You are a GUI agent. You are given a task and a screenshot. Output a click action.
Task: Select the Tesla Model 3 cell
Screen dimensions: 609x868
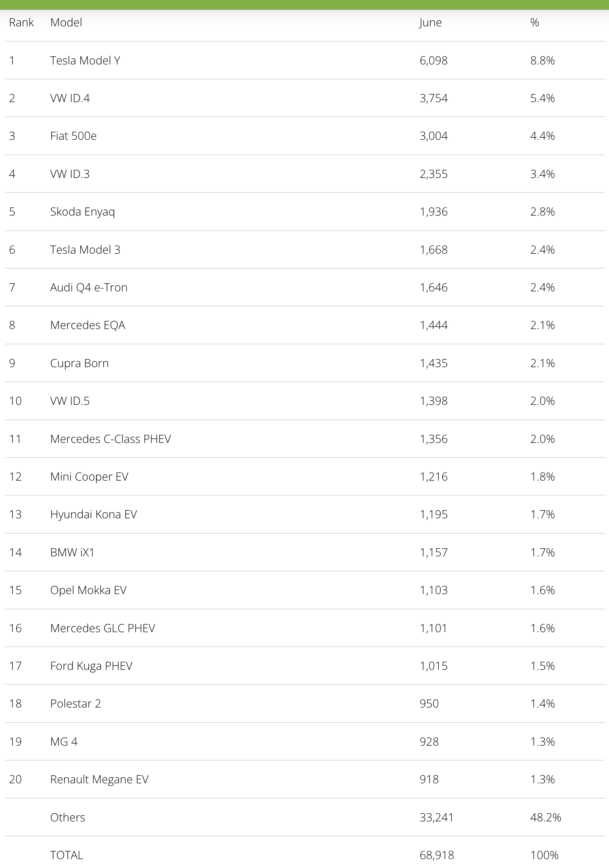(x=85, y=250)
